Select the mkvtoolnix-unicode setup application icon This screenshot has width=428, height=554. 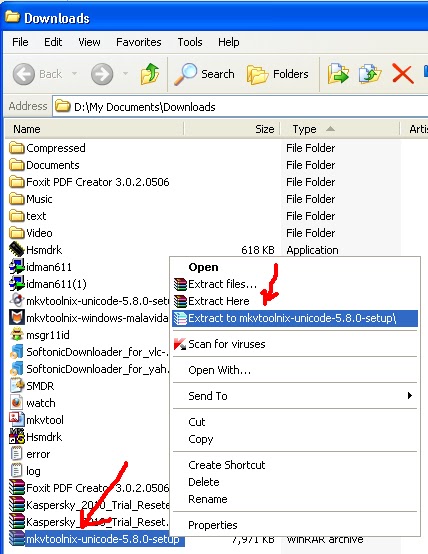tap(17, 301)
